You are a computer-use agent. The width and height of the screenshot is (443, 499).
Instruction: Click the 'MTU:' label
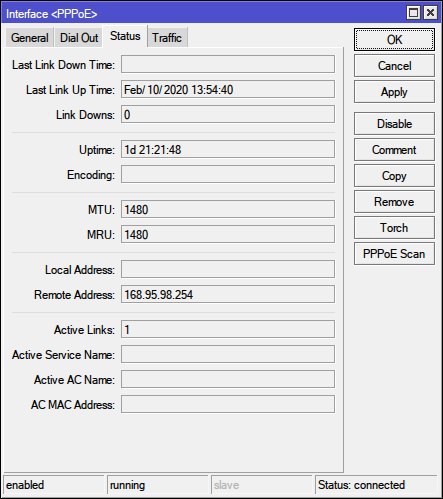[101, 210]
